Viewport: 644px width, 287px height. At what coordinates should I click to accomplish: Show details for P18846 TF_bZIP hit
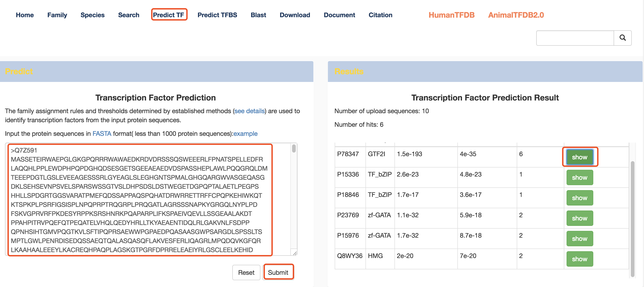579,198
